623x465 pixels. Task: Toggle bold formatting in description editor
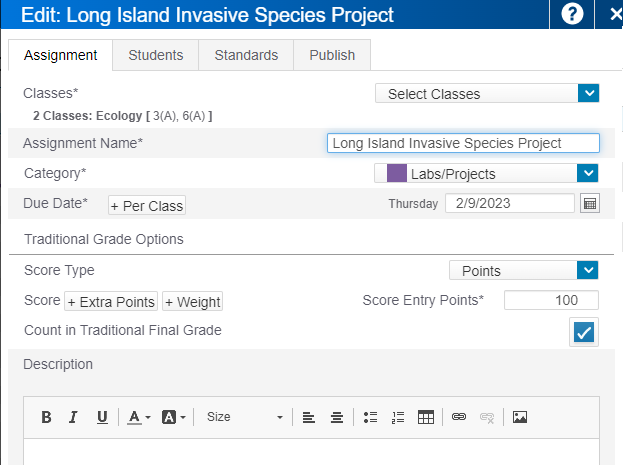pos(46,417)
